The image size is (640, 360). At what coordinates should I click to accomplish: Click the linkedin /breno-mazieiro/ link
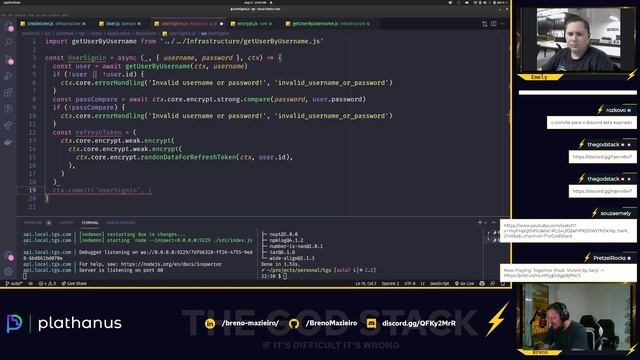pyautogui.click(x=242, y=323)
